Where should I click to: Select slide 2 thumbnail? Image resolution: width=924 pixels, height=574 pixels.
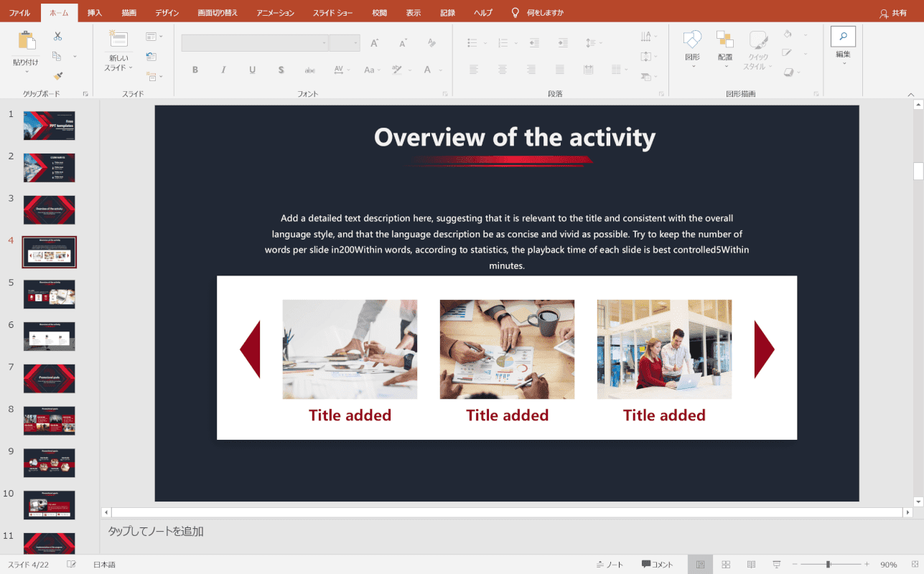pos(50,168)
